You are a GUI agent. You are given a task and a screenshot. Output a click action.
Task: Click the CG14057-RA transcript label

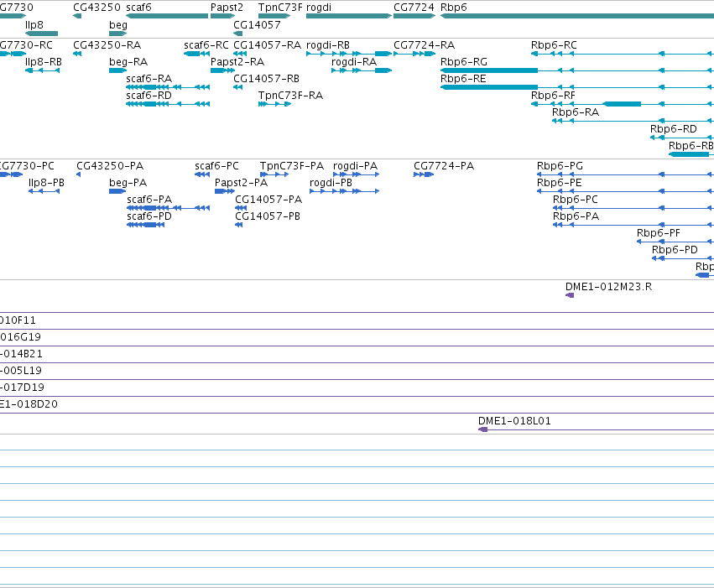pos(268,45)
